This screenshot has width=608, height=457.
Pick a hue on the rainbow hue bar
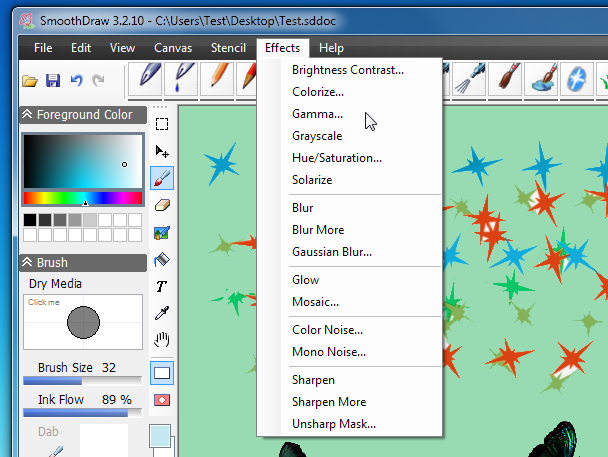83,198
